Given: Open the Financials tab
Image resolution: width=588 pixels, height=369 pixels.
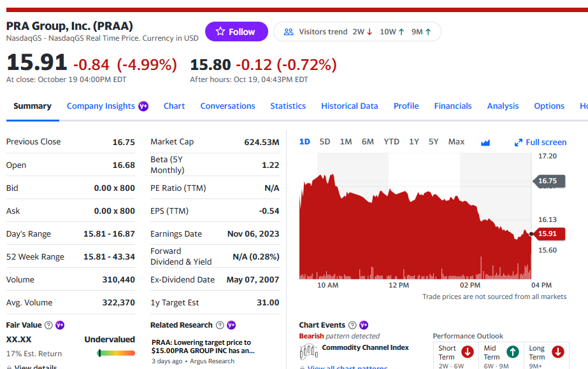Looking at the screenshot, I should coord(453,106).
